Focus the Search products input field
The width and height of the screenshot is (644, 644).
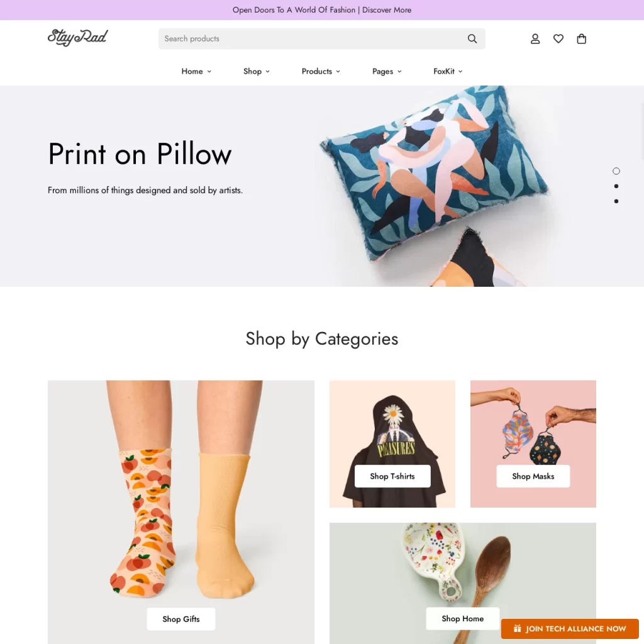311,38
